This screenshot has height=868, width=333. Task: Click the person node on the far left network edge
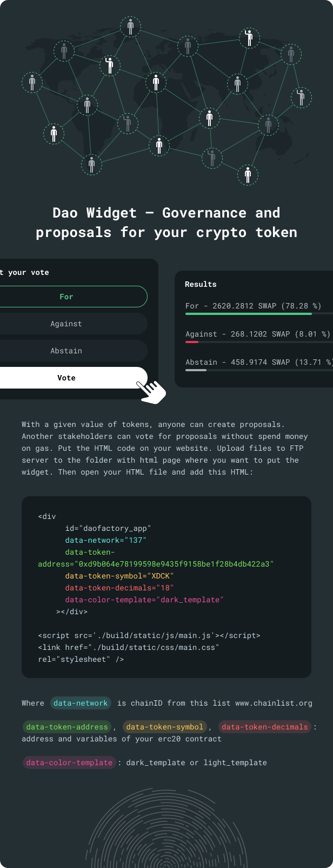click(x=32, y=82)
